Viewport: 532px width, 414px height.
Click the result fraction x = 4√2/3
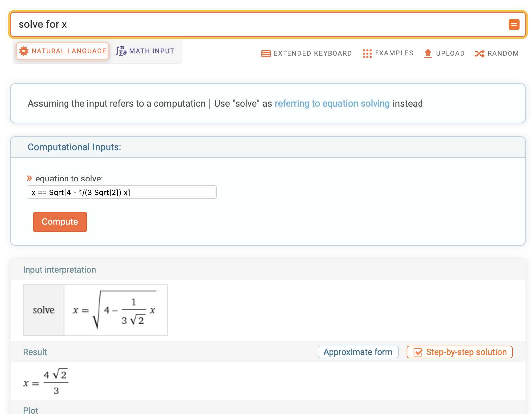(46, 383)
